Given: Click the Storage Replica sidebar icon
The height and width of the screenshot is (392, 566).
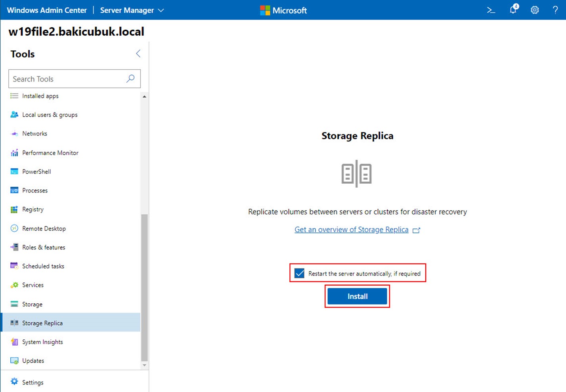Looking at the screenshot, I should click(x=14, y=323).
